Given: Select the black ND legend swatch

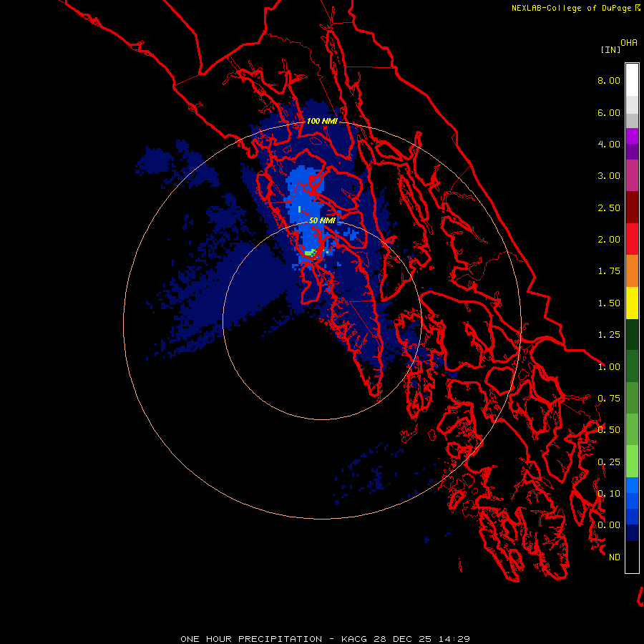Looking at the screenshot, I should pos(632,557).
